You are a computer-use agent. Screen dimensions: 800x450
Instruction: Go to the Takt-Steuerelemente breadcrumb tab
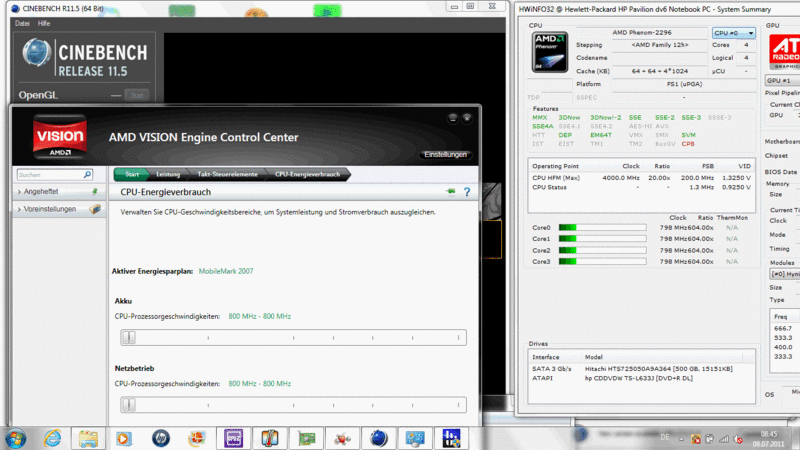[x=228, y=174]
